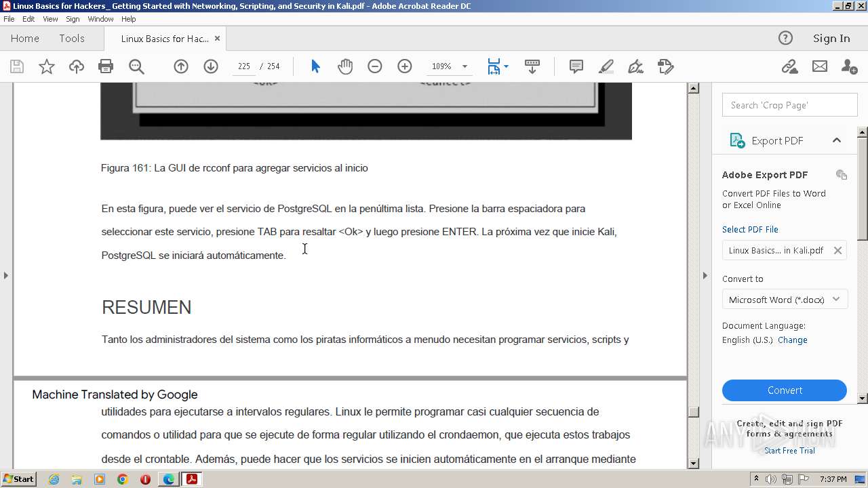
Task: Open the Help menu
Action: [x=129, y=19]
